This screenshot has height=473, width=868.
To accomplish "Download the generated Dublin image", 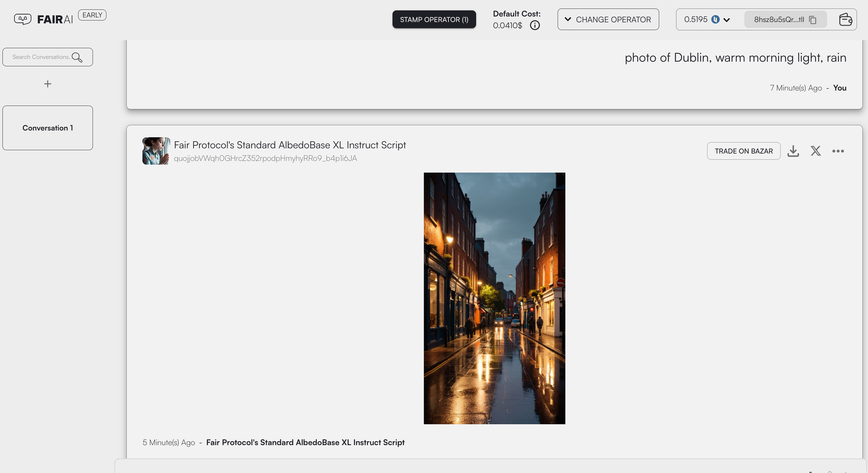I will 793,151.
